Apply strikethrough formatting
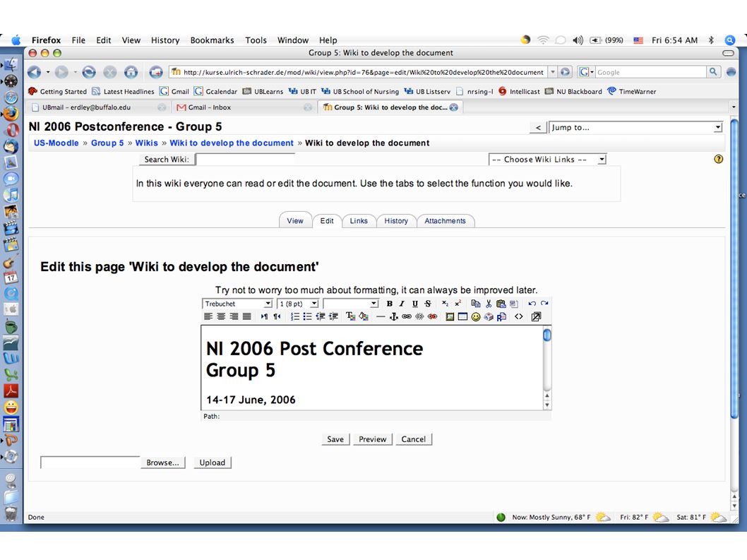747x560 pixels. pos(428,304)
